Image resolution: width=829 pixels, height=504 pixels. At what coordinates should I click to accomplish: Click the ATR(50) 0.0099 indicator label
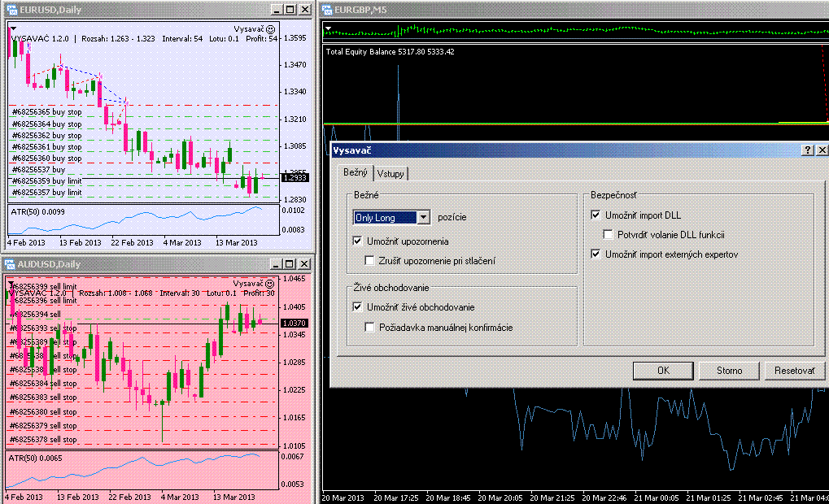click(37, 212)
